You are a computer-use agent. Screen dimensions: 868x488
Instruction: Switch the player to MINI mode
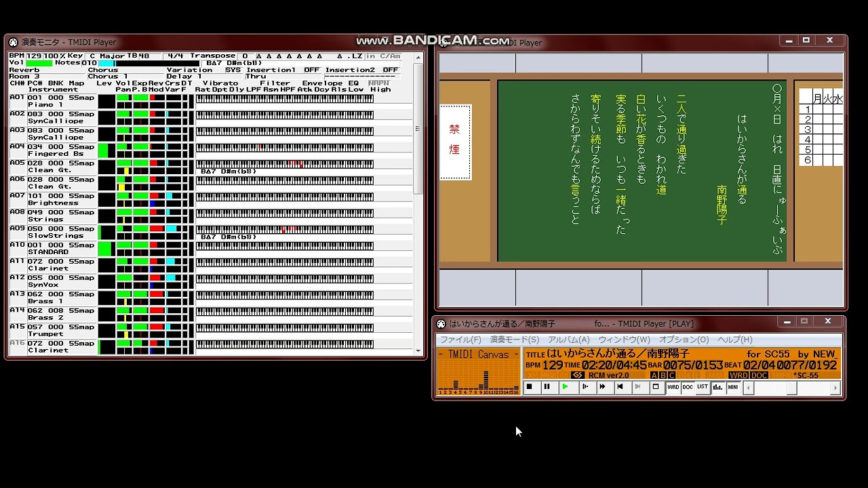733,387
